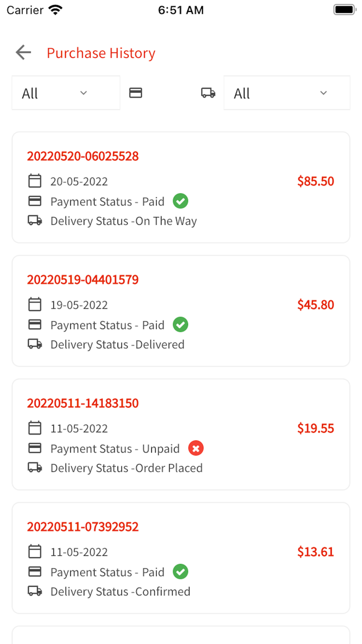The width and height of the screenshot is (362, 644).
Task: Tap truck icon beside Delivered status
Action: tap(35, 344)
